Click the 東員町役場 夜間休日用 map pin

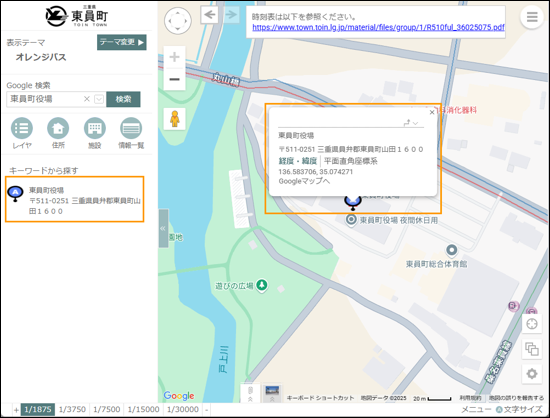pyautogui.click(x=351, y=220)
